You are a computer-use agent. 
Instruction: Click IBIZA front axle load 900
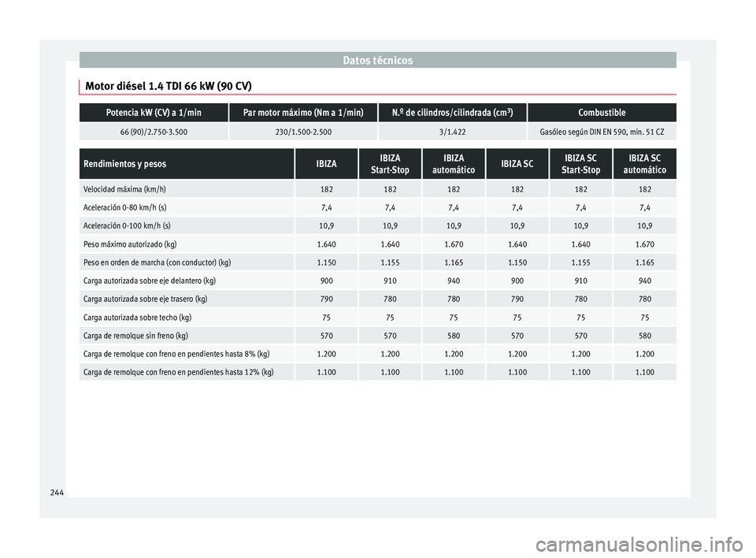point(326,281)
